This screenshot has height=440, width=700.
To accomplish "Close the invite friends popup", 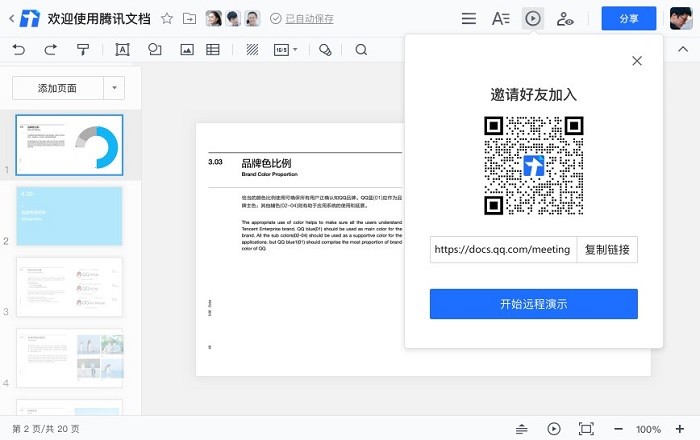I will 637,61.
